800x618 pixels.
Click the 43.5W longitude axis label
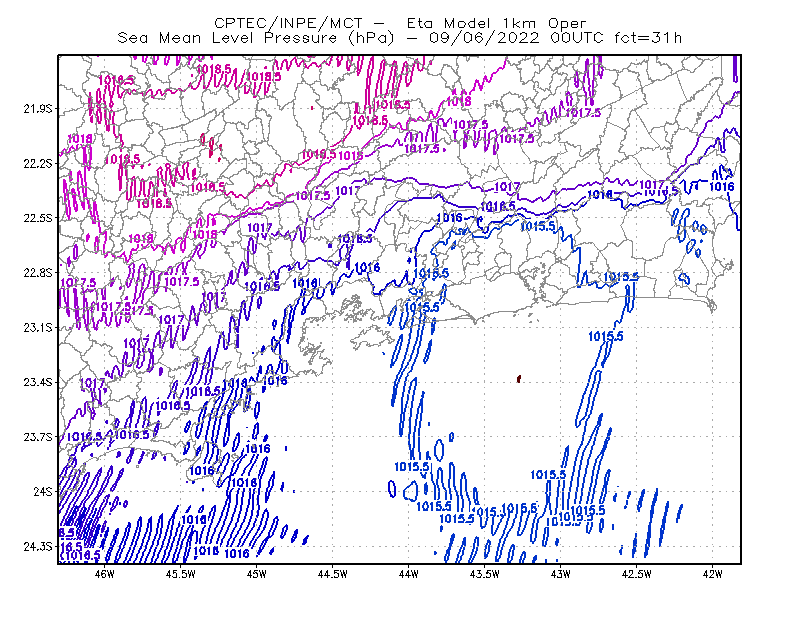(x=484, y=574)
